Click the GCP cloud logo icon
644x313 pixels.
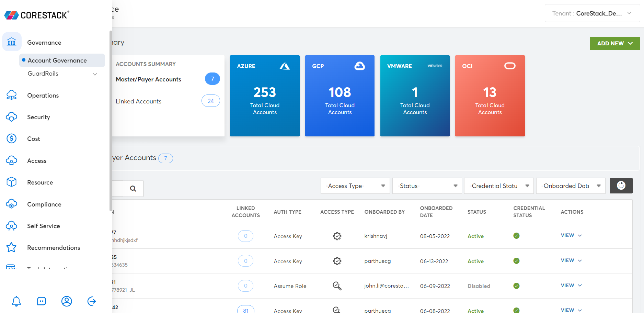tap(360, 66)
